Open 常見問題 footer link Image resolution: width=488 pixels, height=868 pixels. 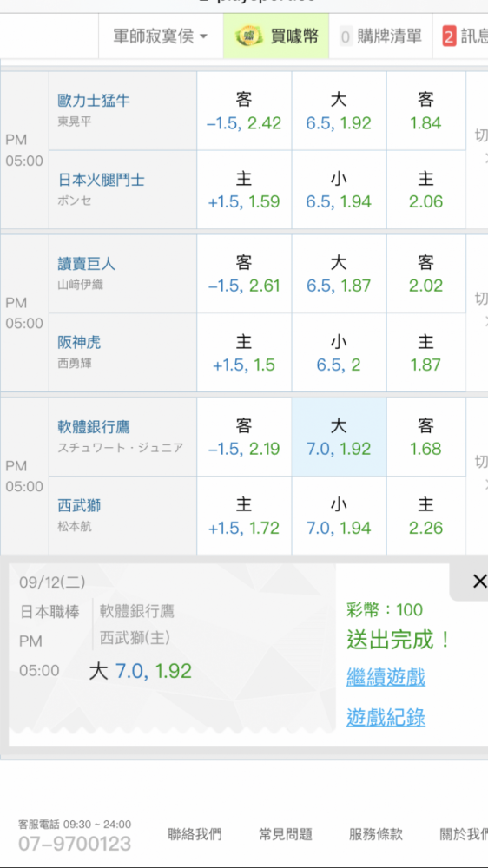(286, 833)
